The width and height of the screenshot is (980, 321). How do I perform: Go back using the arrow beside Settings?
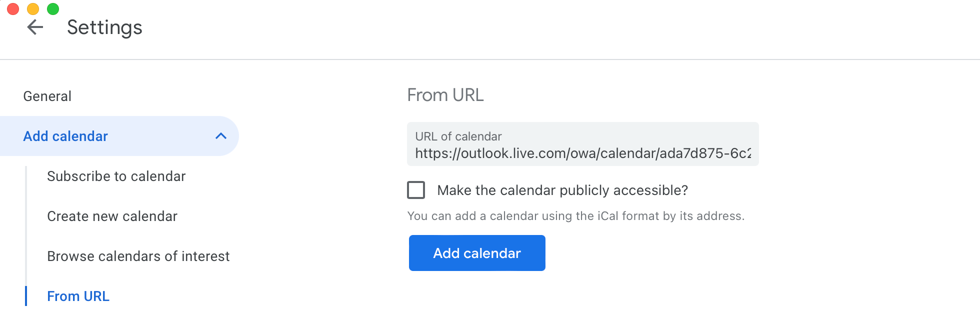click(35, 27)
